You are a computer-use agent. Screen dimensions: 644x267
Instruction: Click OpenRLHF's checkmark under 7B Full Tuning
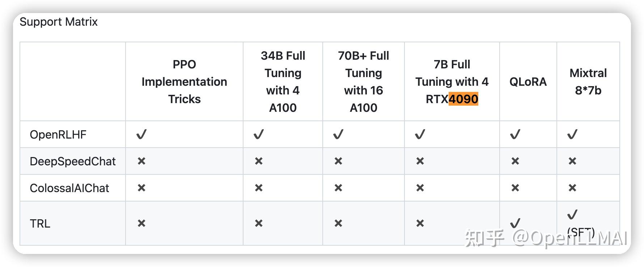click(x=420, y=135)
